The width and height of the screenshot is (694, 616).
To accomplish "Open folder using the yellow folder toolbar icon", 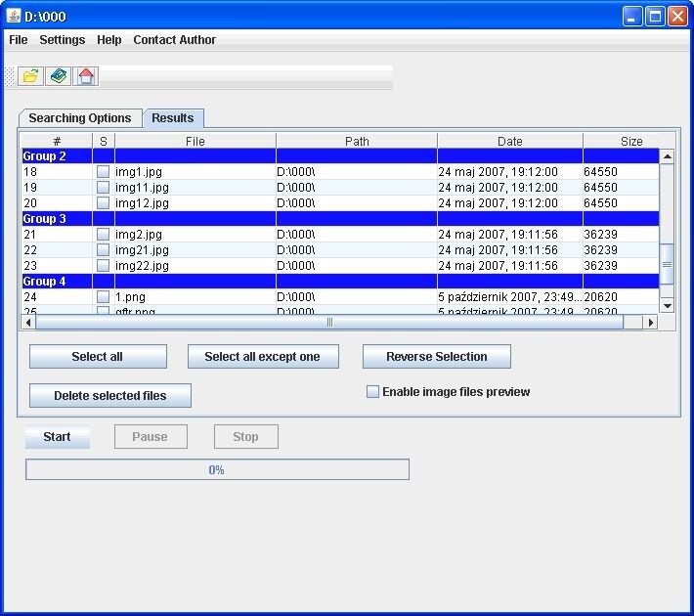I will (x=30, y=76).
